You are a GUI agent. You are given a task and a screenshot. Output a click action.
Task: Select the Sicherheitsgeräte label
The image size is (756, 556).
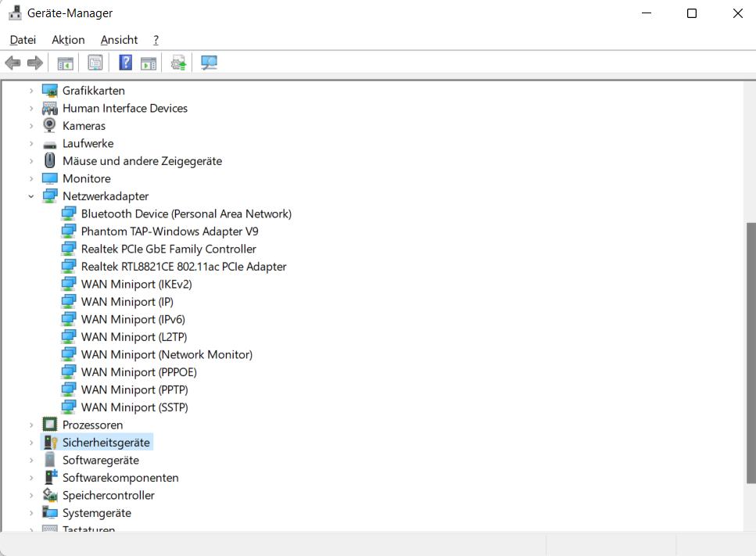(106, 443)
